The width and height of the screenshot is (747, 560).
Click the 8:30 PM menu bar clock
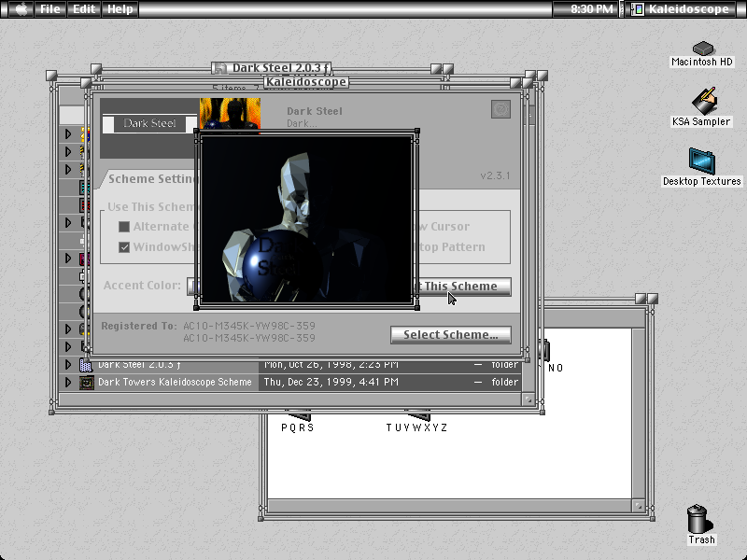click(x=592, y=8)
